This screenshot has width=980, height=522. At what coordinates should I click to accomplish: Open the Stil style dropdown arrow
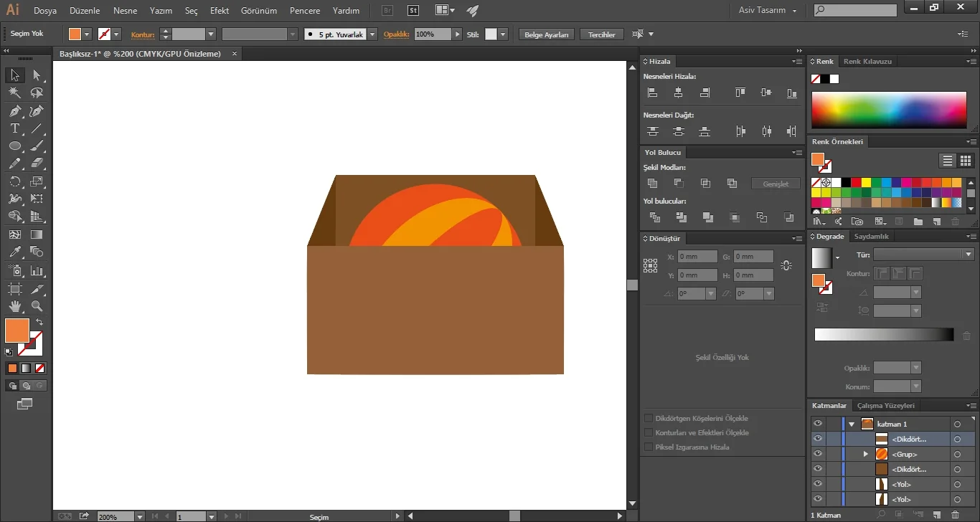[503, 34]
